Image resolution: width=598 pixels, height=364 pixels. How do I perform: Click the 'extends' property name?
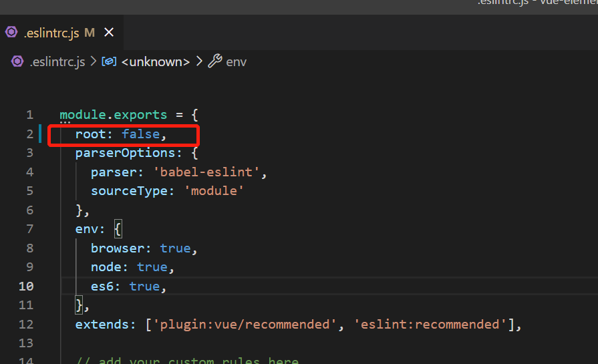tap(102, 325)
